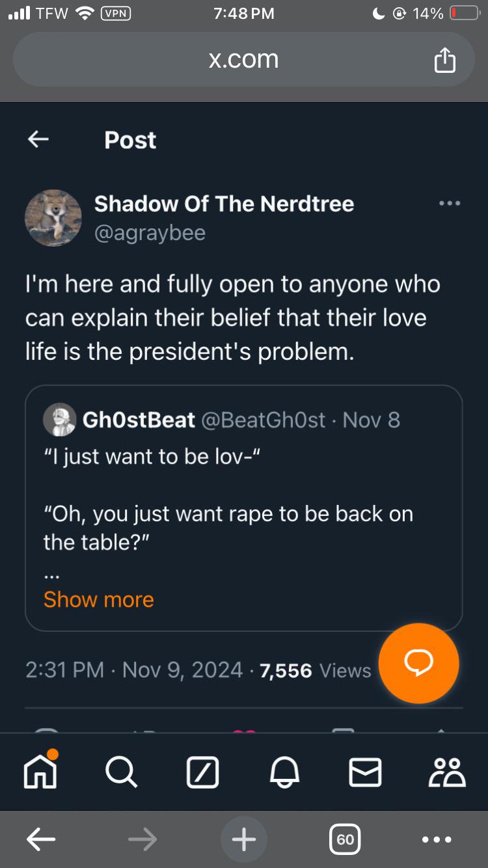
Task: Open GhOstBeat's quoted post avatar
Action: 60,420
